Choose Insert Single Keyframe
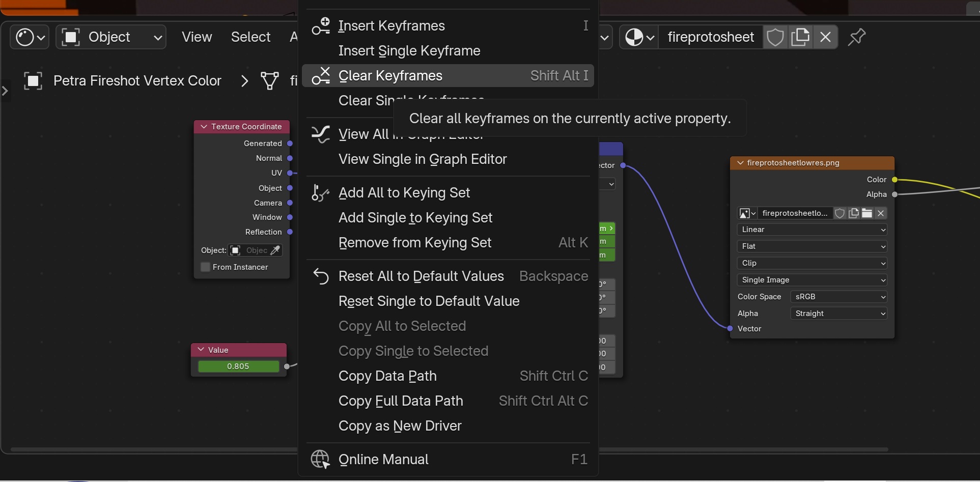Image resolution: width=980 pixels, height=482 pixels. [448, 51]
